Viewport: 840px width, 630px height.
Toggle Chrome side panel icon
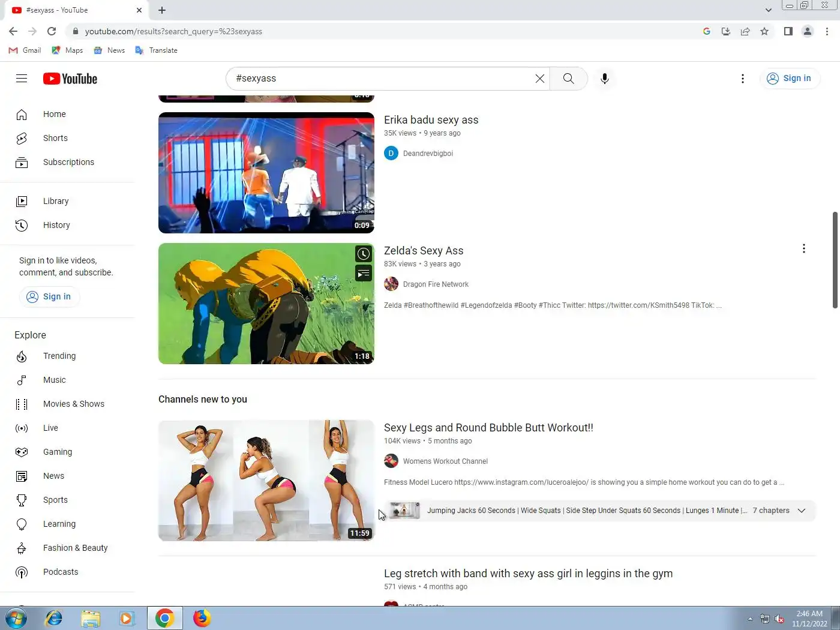click(x=788, y=31)
